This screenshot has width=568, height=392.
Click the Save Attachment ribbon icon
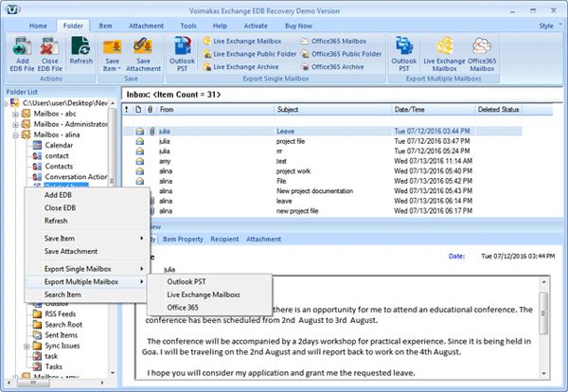click(x=142, y=50)
